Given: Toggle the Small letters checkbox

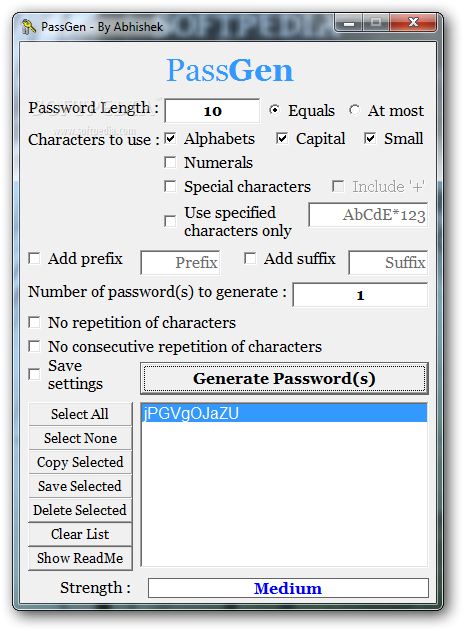Looking at the screenshot, I should [x=370, y=139].
